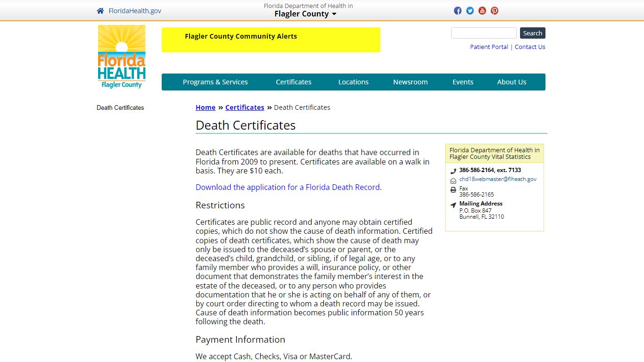Open the Facebook social icon
Screen dimensions: 644x362
(x=458, y=11)
